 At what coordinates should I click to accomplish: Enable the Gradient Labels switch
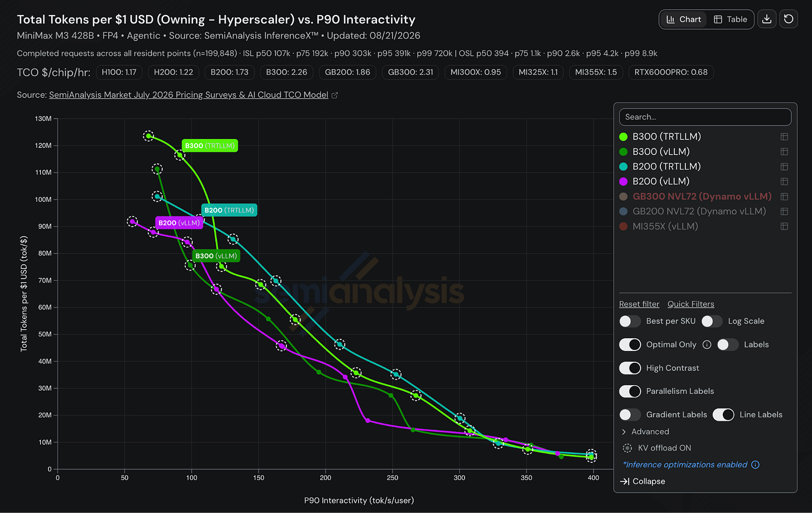630,415
